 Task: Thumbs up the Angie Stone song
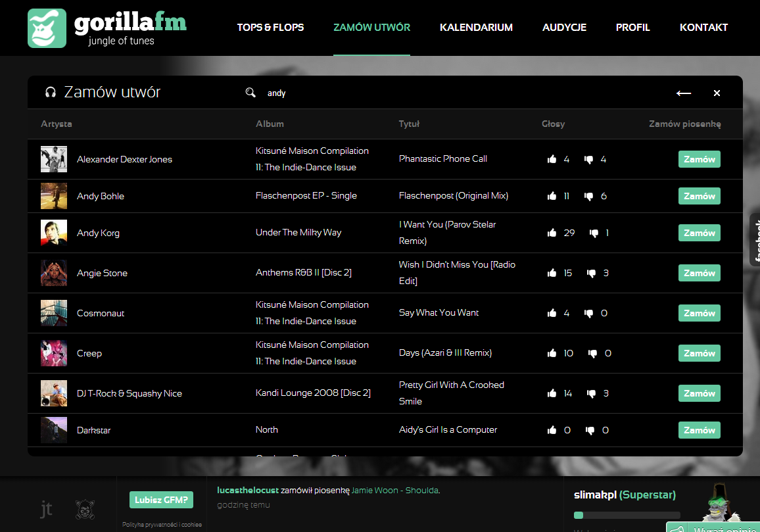click(x=552, y=273)
